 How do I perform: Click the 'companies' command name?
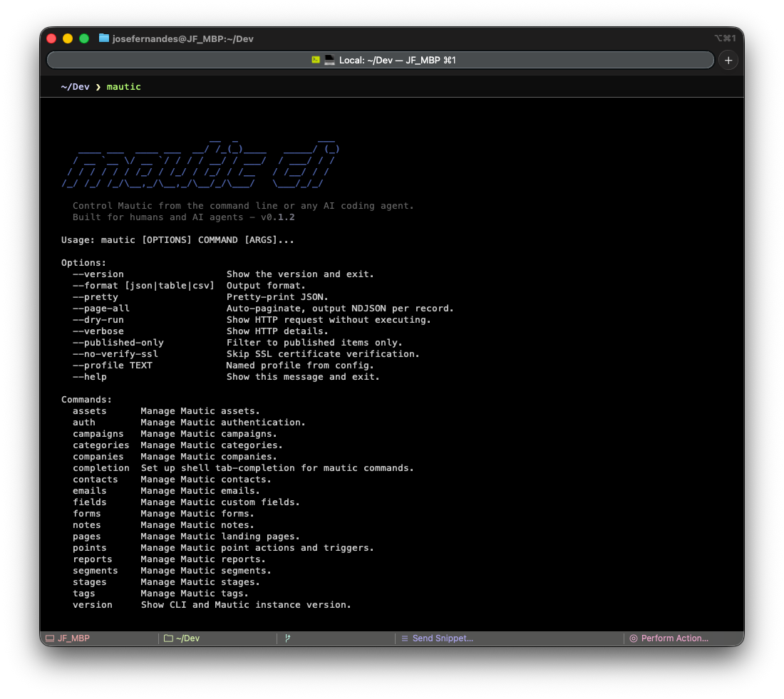pos(98,457)
